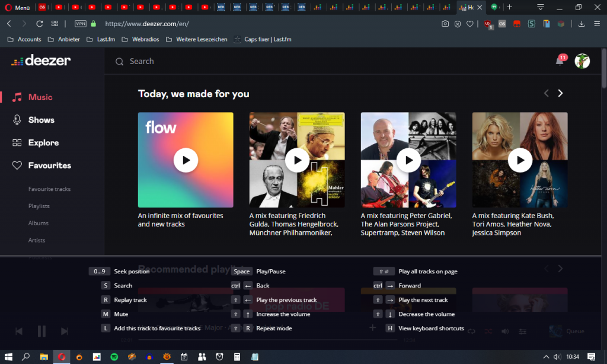Open the tab list menu icon
Image resolution: width=607 pixels, height=364 pixels.
coord(541,7)
